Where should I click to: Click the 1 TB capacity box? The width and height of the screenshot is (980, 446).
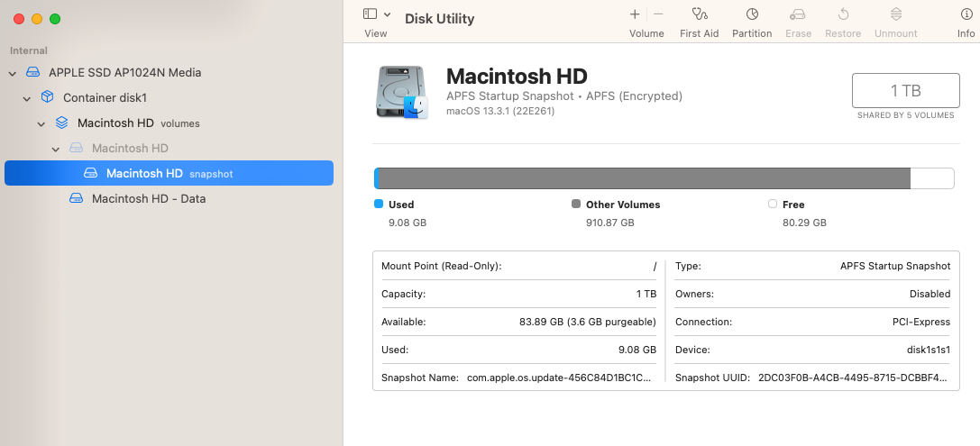click(x=906, y=91)
